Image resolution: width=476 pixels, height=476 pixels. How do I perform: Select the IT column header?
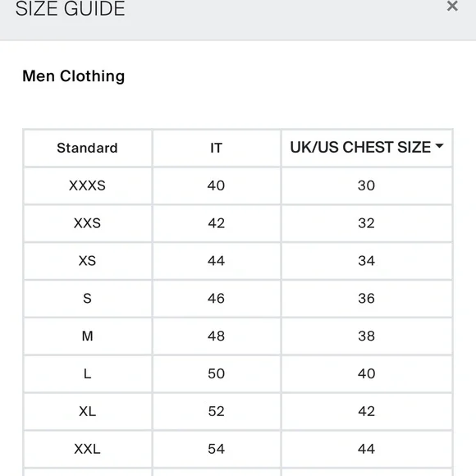(x=217, y=149)
